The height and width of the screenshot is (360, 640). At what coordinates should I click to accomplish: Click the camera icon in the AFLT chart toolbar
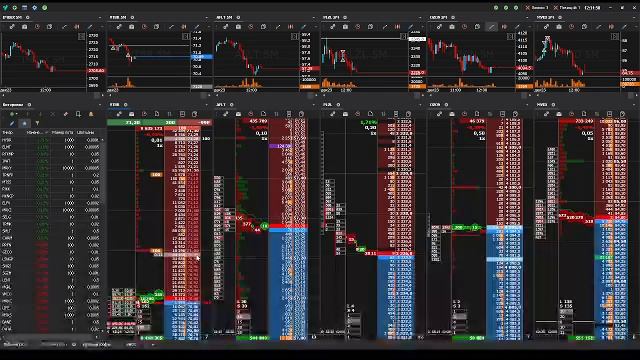coord(238,27)
